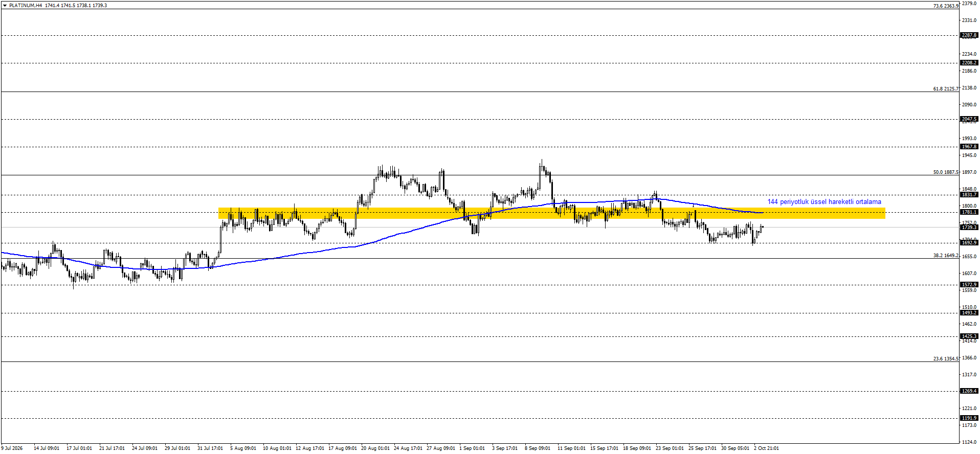The height and width of the screenshot is (454, 980).
Task: Click the 1191.9 price level tag
Action: [x=969, y=418]
